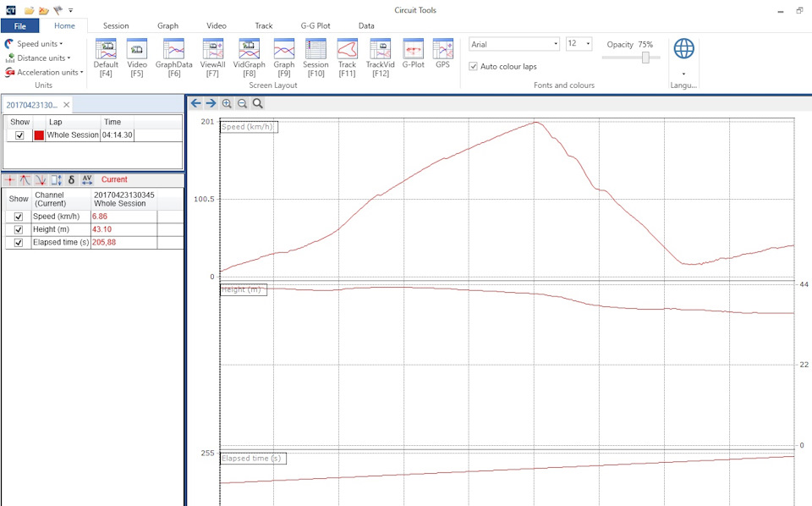Select the GPS screen layout
Viewport: 812px width, 506px height.
pos(442,53)
